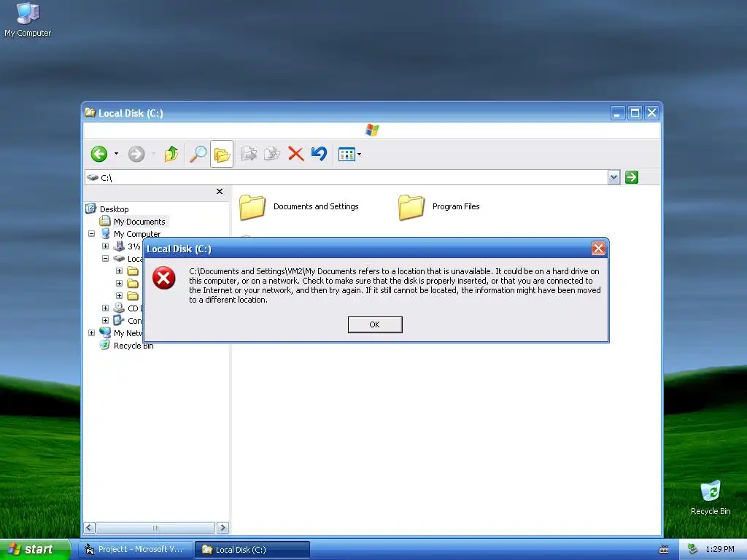Open the Views dropdown arrow
Screen dimensions: 747x560
[x=359, y=155]
